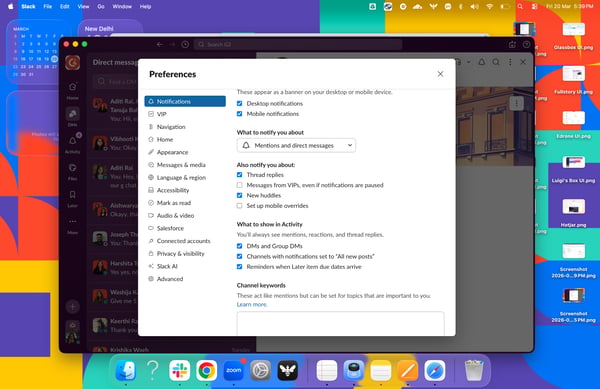This screenshot has height=389, width=600.
Task: Click search icon in conversation header
Action: pos(496,62)
